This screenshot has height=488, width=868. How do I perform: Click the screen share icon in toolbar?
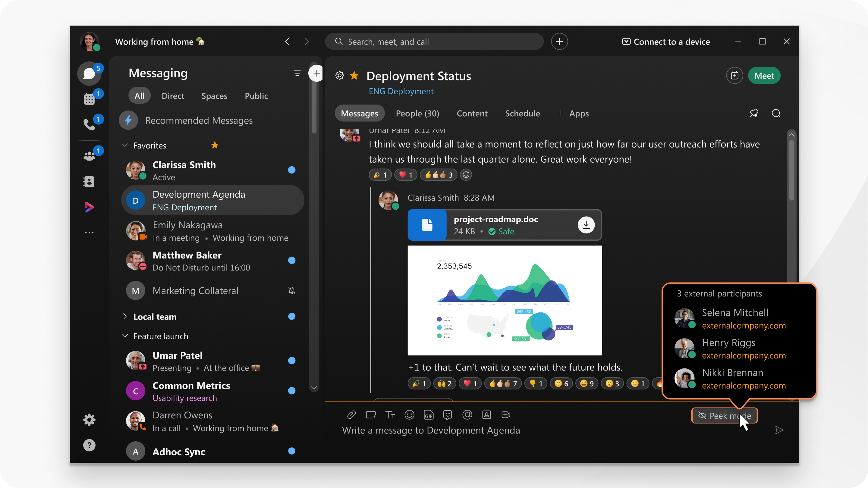click(371, 415)
